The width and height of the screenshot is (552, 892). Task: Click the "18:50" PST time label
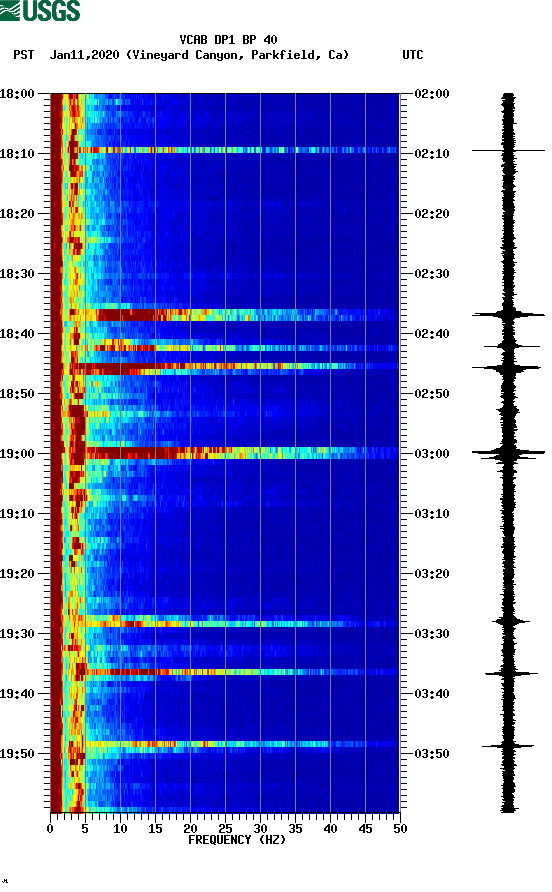click(17, 394)
